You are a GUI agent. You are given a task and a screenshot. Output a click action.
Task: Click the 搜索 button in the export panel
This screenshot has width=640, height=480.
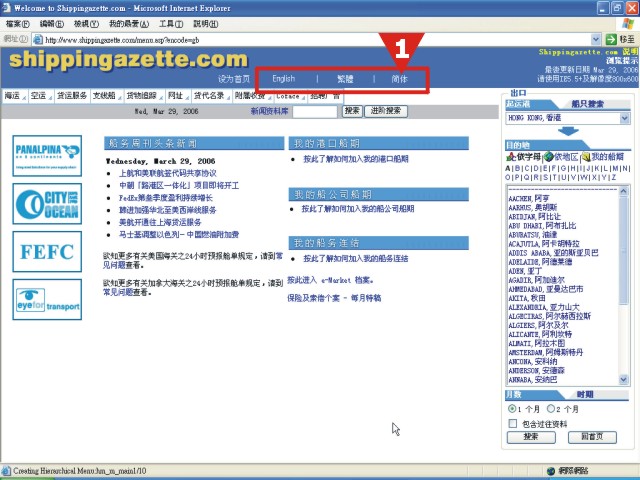click(531, 437)
